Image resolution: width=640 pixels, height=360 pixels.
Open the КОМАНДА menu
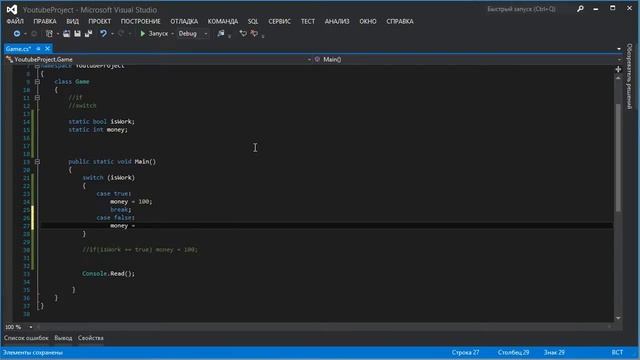(223, 21)
